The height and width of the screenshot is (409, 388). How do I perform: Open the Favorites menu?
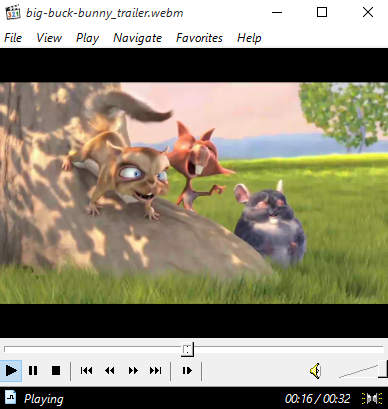point(199,38)
